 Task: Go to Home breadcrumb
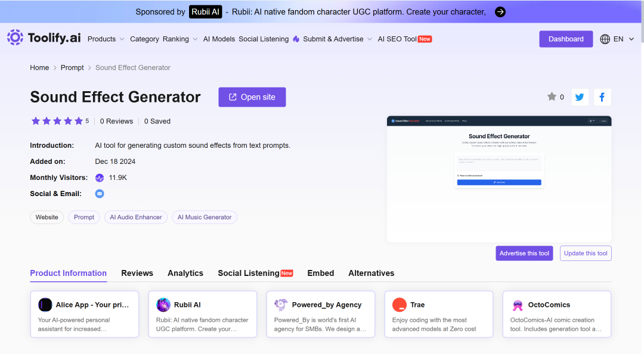point(39,68)
